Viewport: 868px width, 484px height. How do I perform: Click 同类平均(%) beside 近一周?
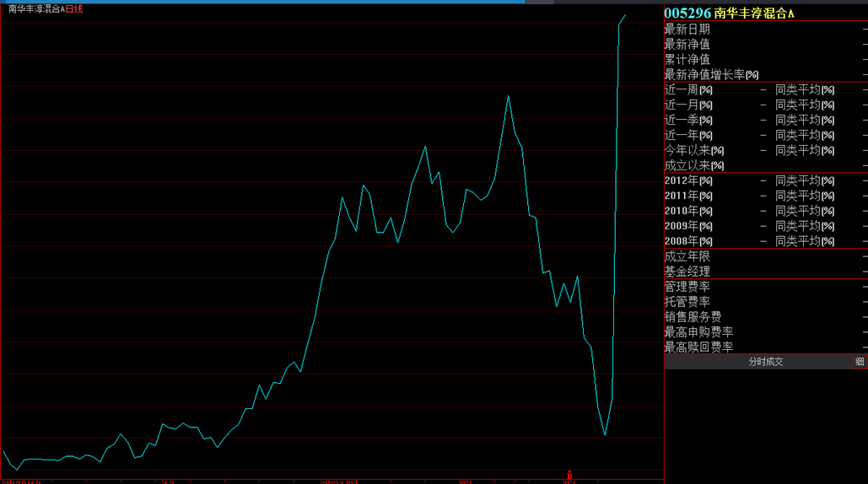tap(805, 89)
